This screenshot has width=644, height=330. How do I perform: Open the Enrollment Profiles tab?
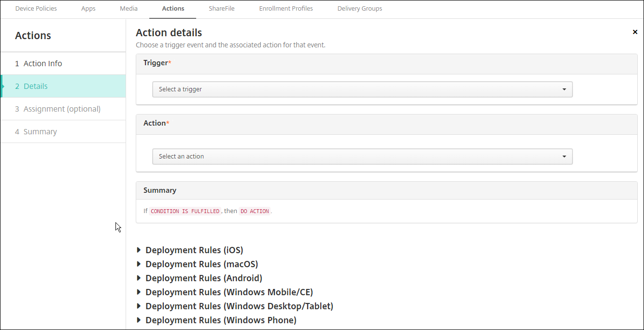pyautogui.click(x=286, y=9)
